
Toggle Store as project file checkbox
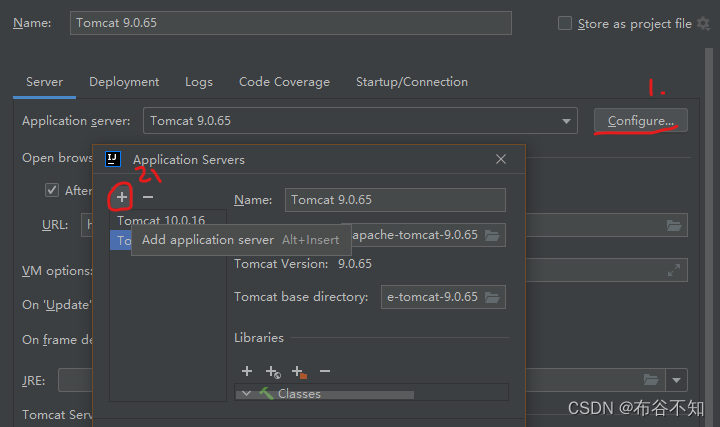[x=565, y=23]
